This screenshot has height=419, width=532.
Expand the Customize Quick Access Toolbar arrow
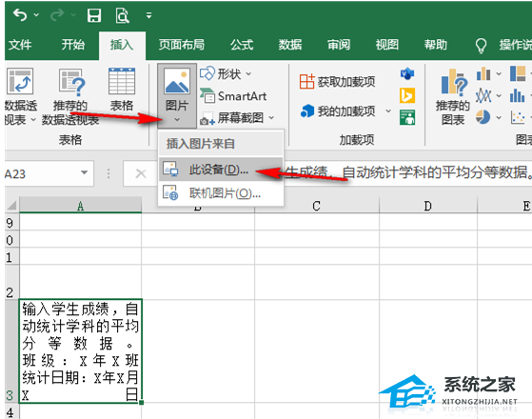tap(148, 15)
